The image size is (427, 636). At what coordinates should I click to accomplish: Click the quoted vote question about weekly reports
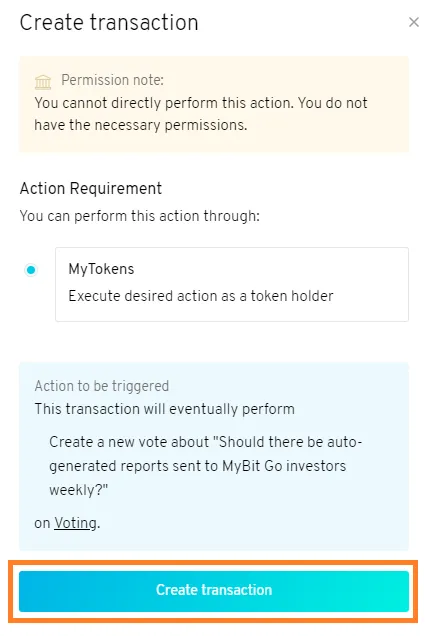(x=206, y=466)
